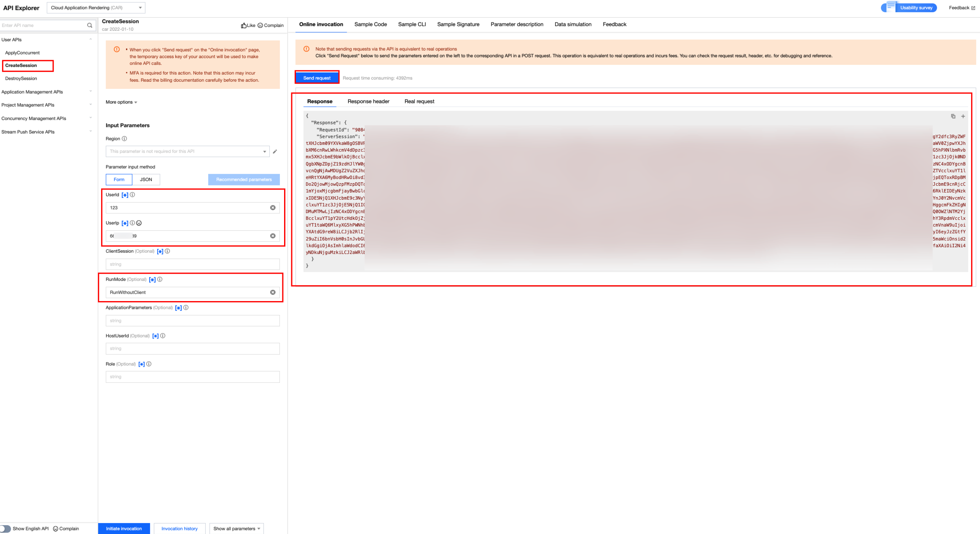Select the Form parameter input method
Viewport: 980px width, 534px height.
point(119,179)
